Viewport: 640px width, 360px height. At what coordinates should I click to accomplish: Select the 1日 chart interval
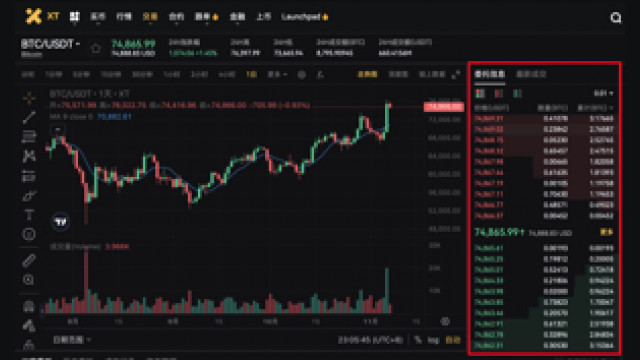coord(251,74)
